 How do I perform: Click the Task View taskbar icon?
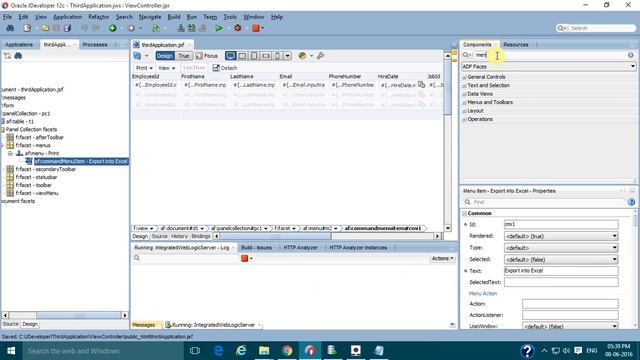point(195,351)
